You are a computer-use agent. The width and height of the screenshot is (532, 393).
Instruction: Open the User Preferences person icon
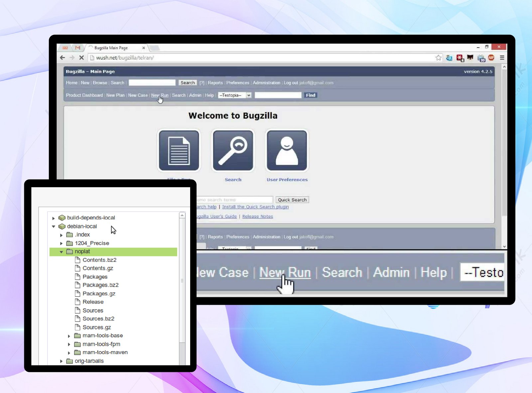pyautogui.click(x=287, y=150)
